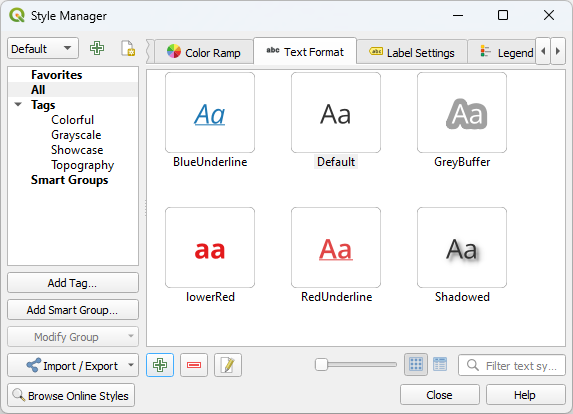
Task: Select the Shadowed text format thumbnail
Action: [462, 248]
